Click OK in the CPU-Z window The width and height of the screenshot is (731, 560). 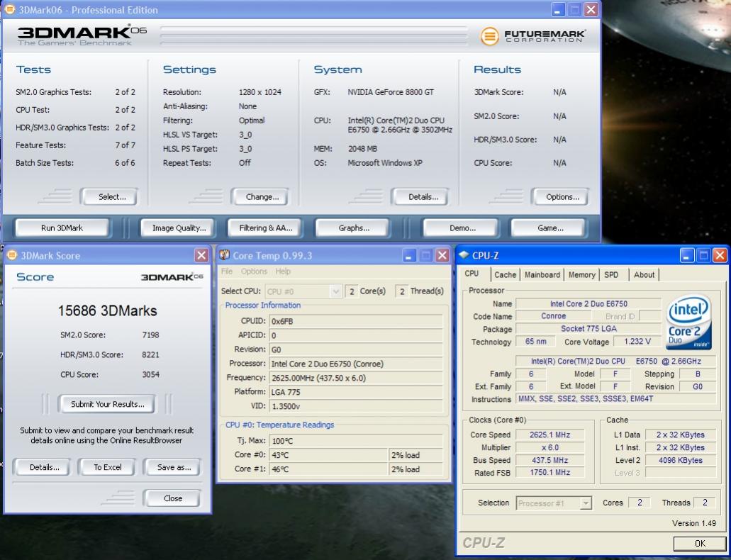point(700,544)
